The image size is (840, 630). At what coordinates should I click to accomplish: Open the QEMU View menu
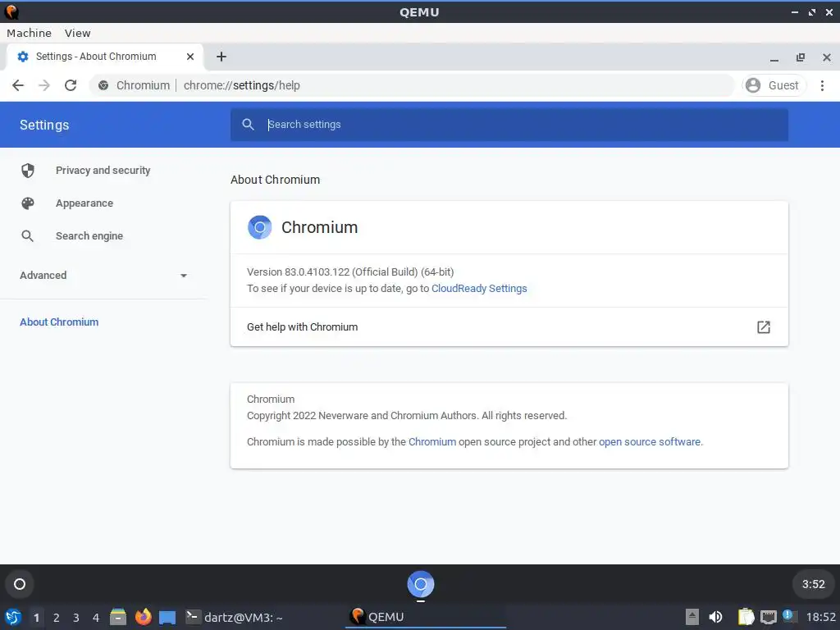(x=78, y=33)
